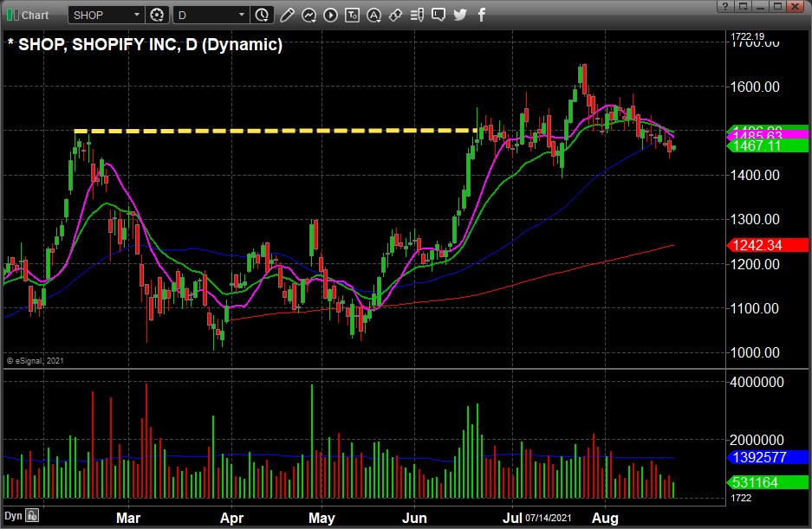This screenshot has width=812, height=529.
Task: Click the 1722.19 high value label
Action: tap(747, 36)
